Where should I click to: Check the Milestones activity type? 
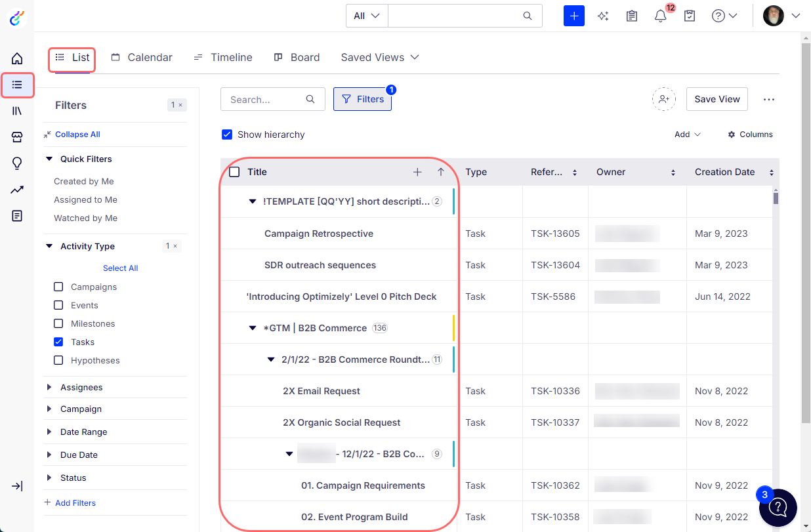tap(58, 323)
